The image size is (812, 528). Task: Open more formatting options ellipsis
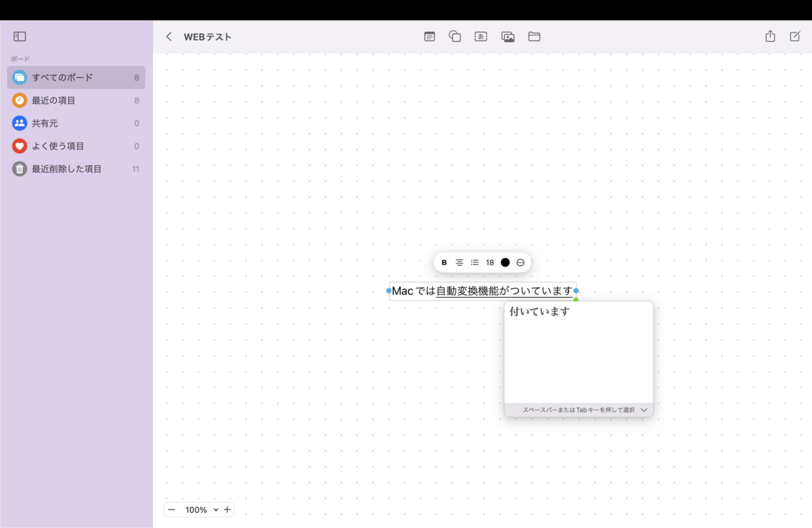click(x=520, y=263)
